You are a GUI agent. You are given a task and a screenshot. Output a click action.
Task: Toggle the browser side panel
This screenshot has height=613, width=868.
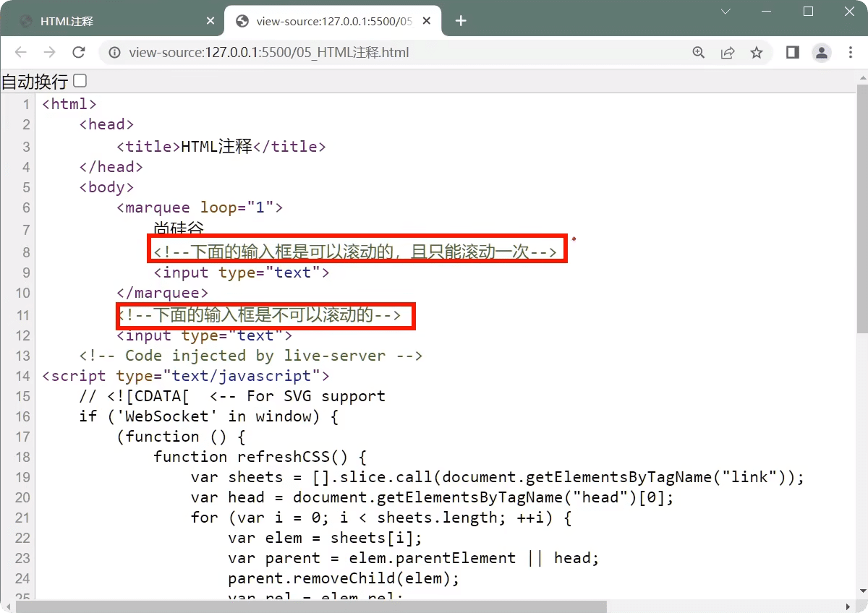click(x=793, y=52)
